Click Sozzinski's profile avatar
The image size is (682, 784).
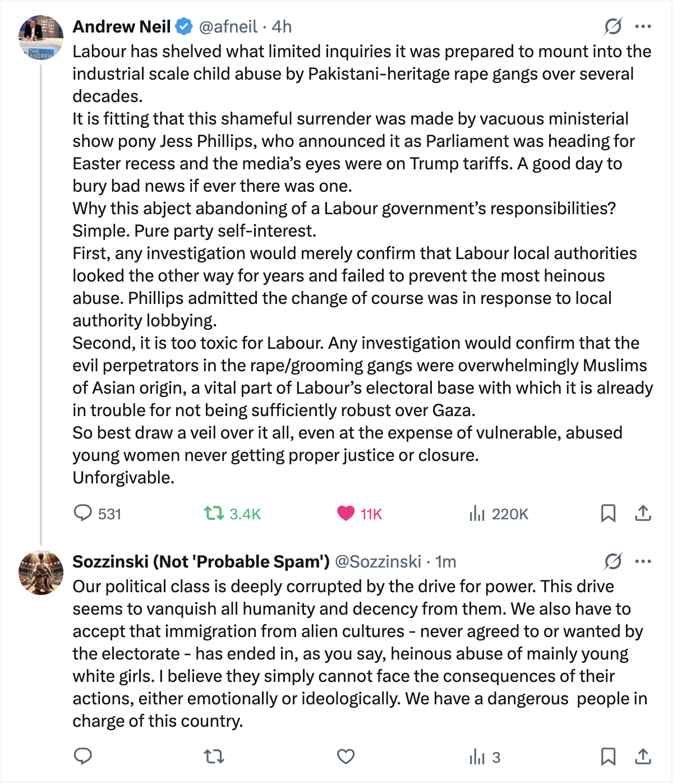point(41,573)
